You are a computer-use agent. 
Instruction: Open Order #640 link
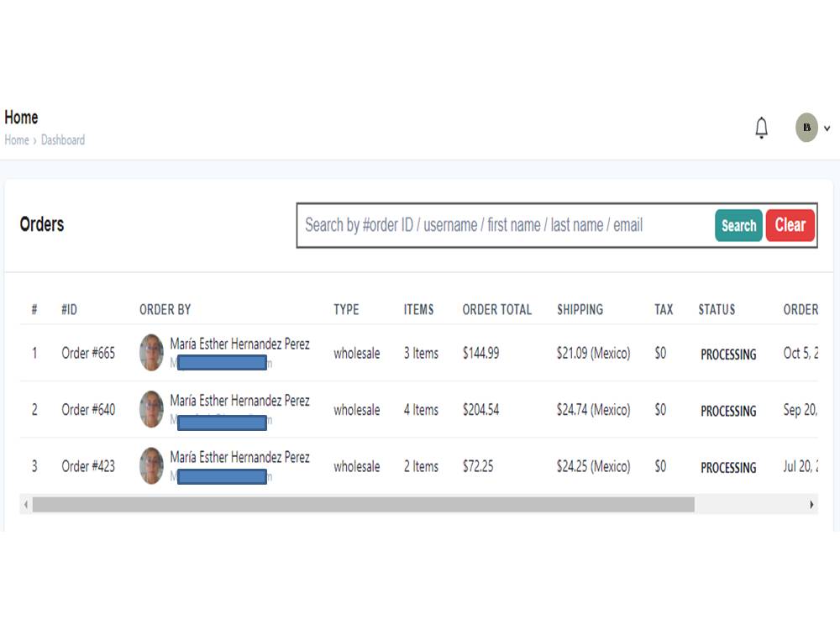pos(88,410)
